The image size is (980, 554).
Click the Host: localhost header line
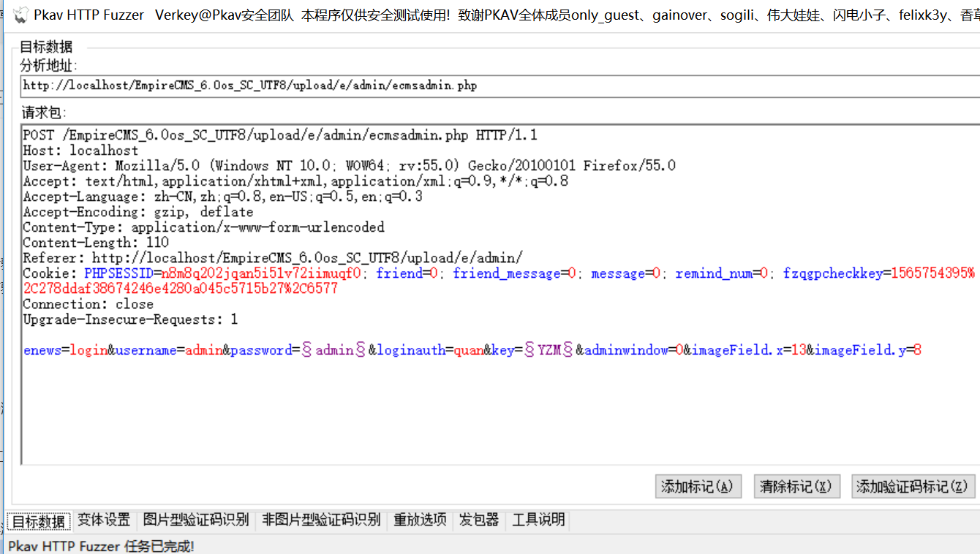(80, 151)
